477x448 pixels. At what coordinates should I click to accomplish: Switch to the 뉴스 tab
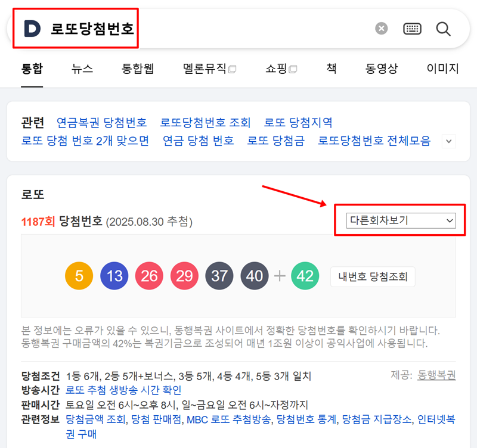click(82, 69)
